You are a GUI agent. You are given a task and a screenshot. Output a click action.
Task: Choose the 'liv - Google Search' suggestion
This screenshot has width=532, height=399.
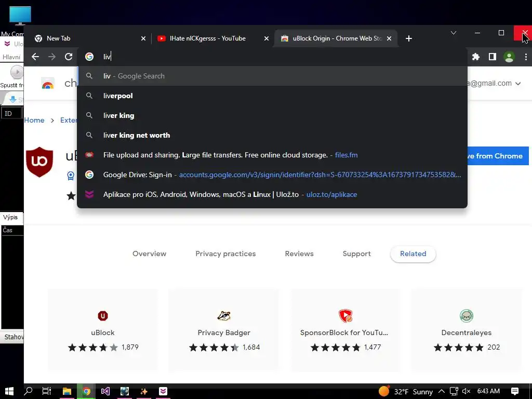tap(272, 76)
